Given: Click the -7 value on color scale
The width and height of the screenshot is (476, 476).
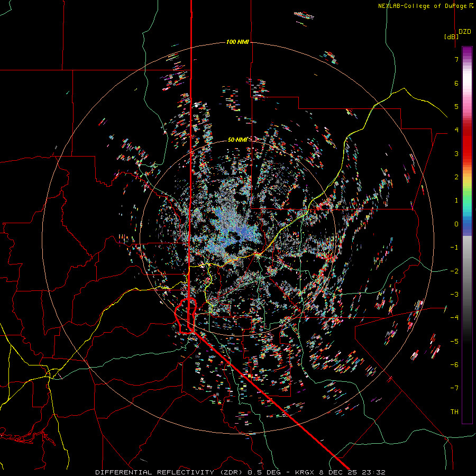Looking at the screenshot, I should [x=454, y=388].
